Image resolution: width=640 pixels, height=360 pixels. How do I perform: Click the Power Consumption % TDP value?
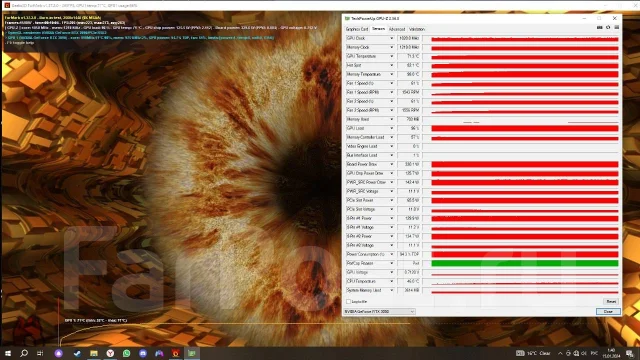click(409, 254)
